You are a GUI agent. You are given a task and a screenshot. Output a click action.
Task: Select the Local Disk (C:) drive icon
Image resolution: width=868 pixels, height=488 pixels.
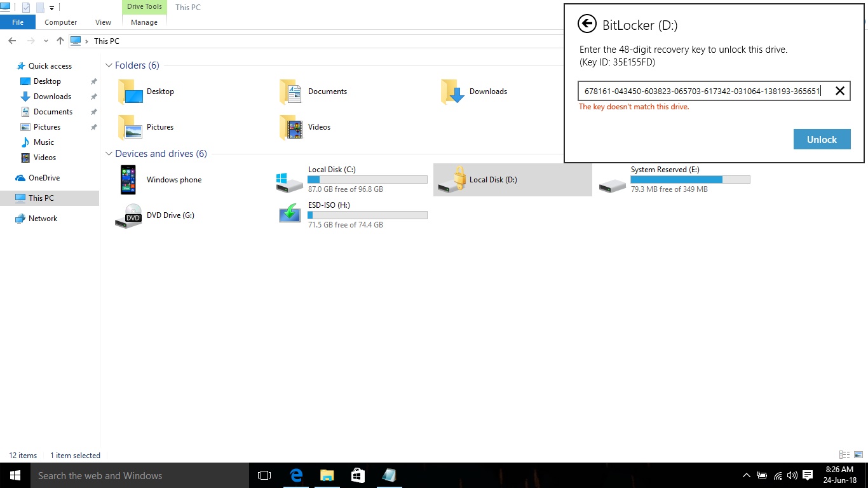coord(290,182)
